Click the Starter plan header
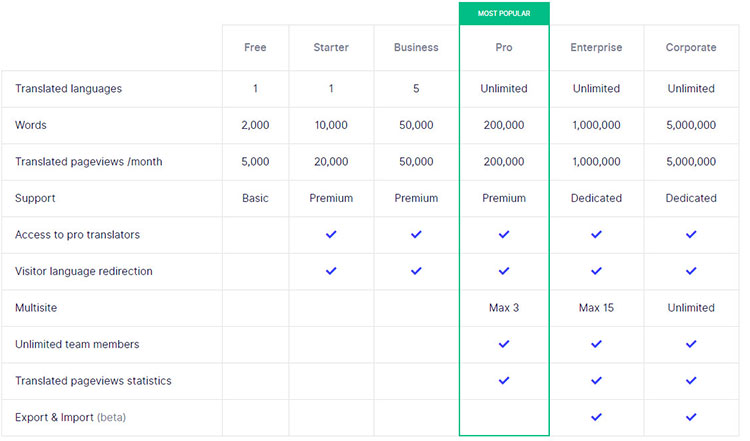Image resolution: width=750 pixels, height=441 pixels. pyautogui.click(x=331, y=47)
